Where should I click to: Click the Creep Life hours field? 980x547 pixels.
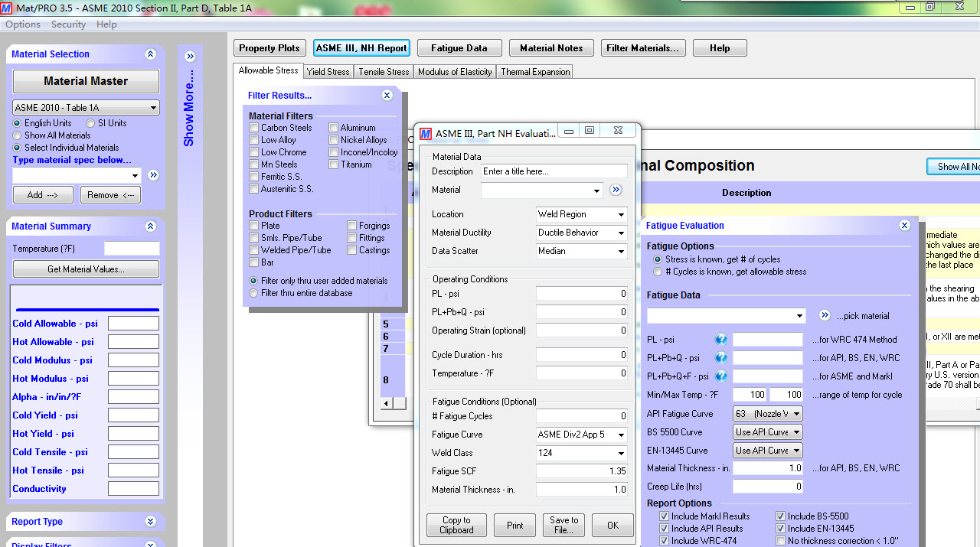tap(768, 487)
